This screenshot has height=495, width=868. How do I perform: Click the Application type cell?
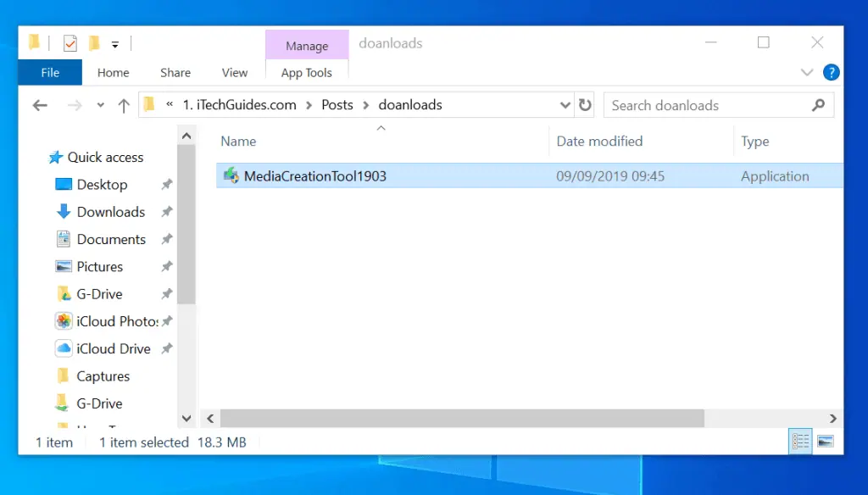tap(775, 176)
